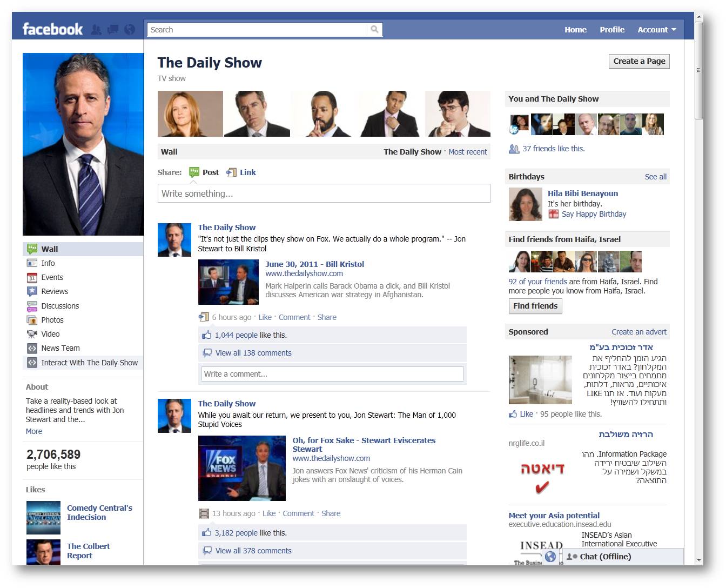Open the Info sidebar icon
This screenshot has width=726, height=588.
pos(32,263)
